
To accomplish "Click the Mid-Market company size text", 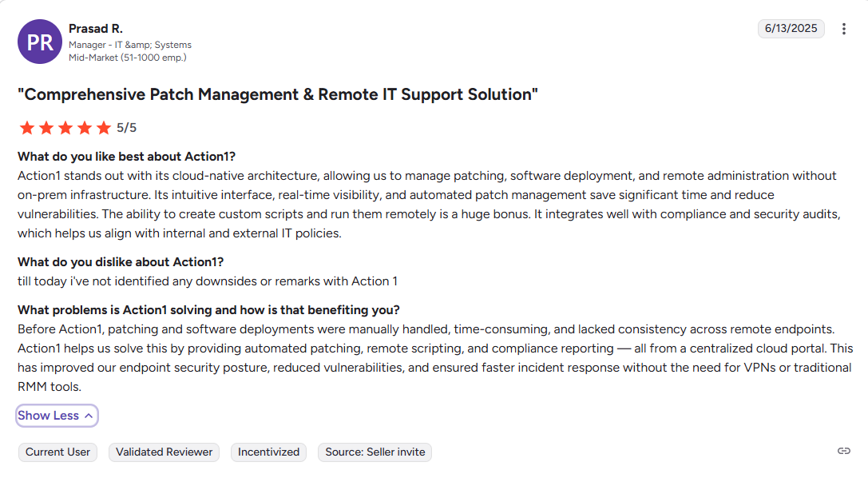I will coord(127,58).
